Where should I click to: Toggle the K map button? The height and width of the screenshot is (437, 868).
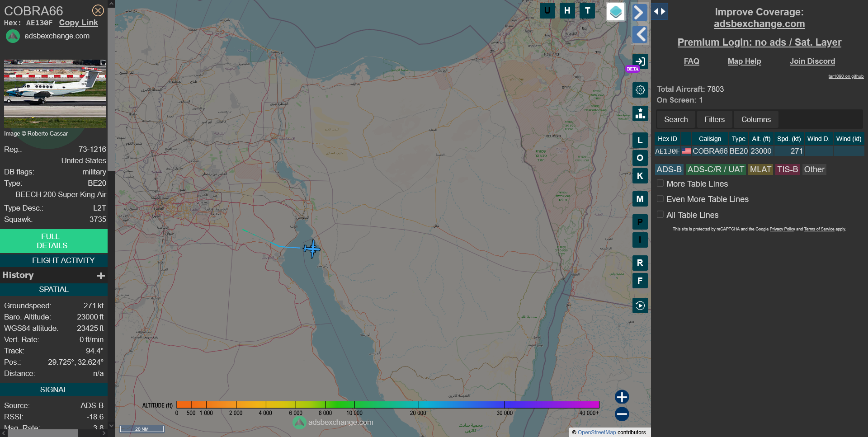(x=640, y=176)
